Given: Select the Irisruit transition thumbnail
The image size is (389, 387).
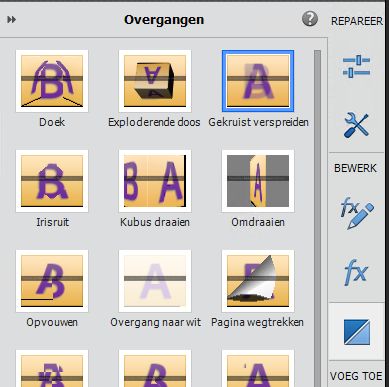Looking at the screenshot, I should click(52, 181).
